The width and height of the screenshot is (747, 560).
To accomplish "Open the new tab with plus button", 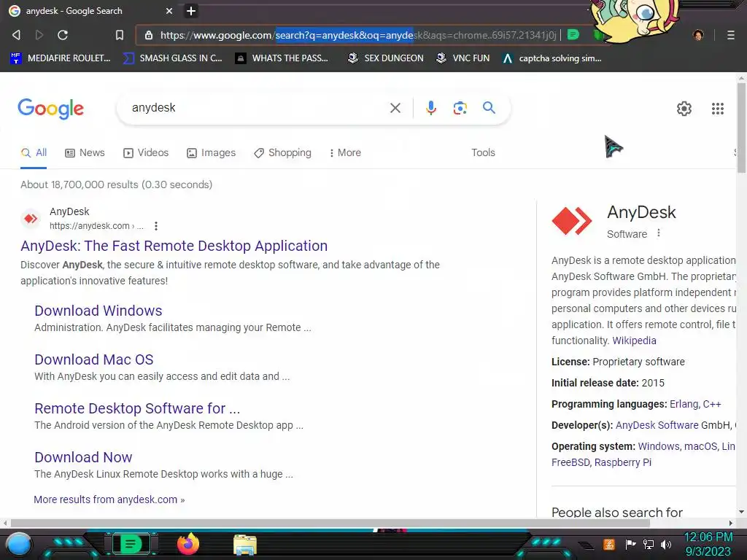I will click(191, 11).
